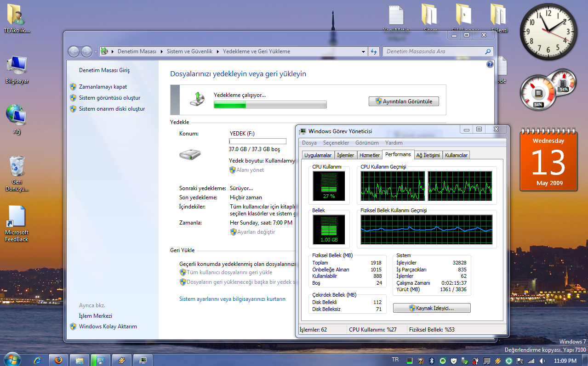Open the volume tray icon
Screen dimensions: 588x366
click(543, 360)
